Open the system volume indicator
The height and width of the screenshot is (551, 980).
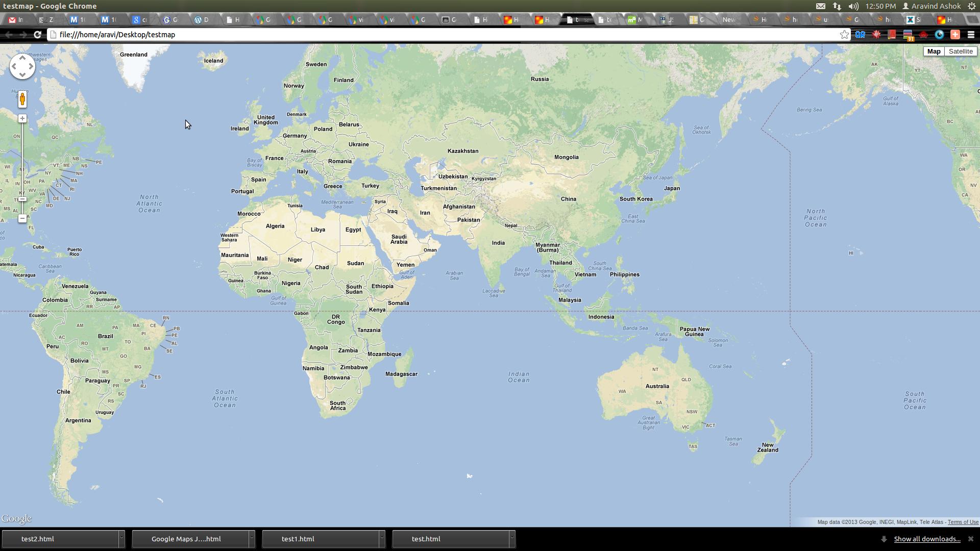pyautogui.click(x=853, y=6)
